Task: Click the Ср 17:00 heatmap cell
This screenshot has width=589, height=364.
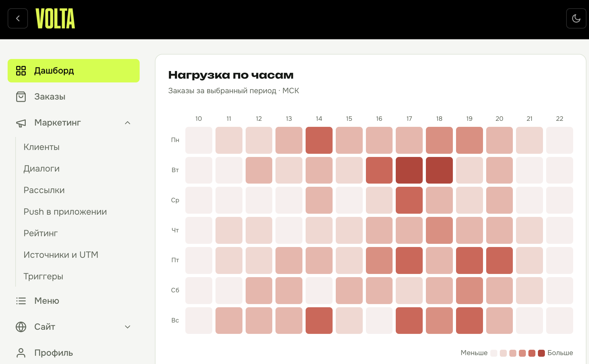Action: [x=409, y=200]
